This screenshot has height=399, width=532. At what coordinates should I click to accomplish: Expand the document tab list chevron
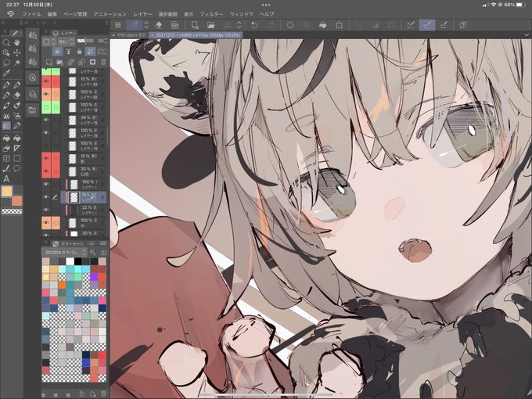click(527, 35)
